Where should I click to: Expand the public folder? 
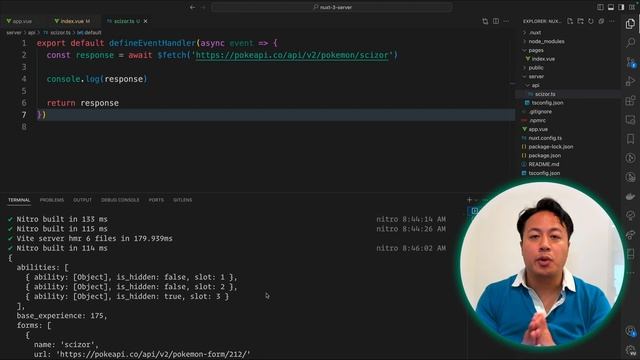coord(536,68)
